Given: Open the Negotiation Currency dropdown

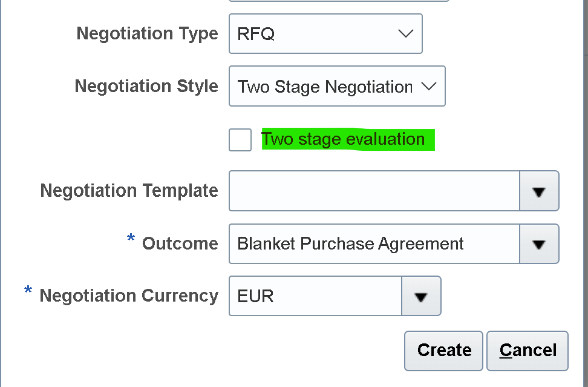Looking at the screenshot, I should coord(420,296).
